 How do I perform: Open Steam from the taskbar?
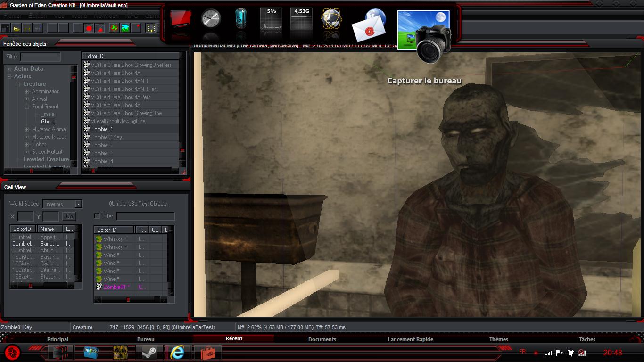149,353
